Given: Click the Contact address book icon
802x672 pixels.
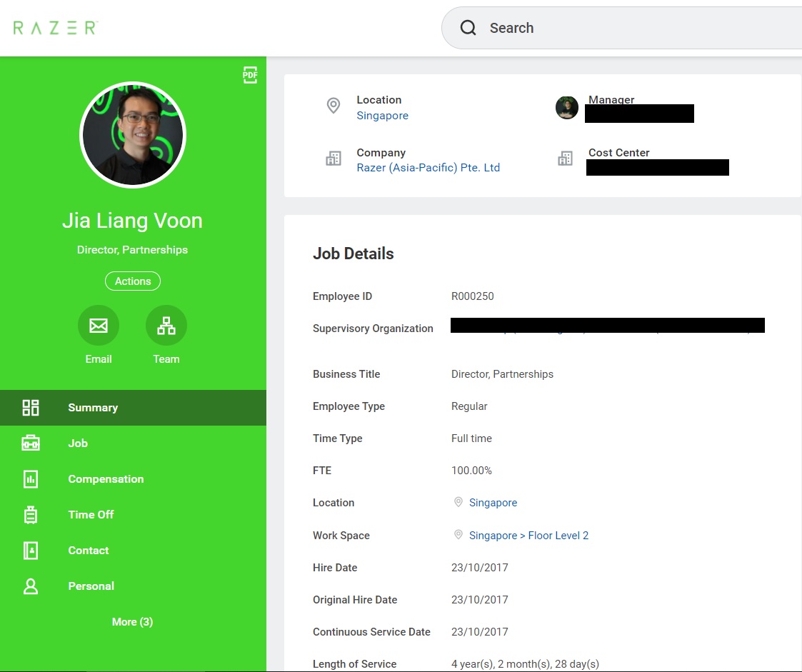Looking at the screenshot, I should coord(31,551).
